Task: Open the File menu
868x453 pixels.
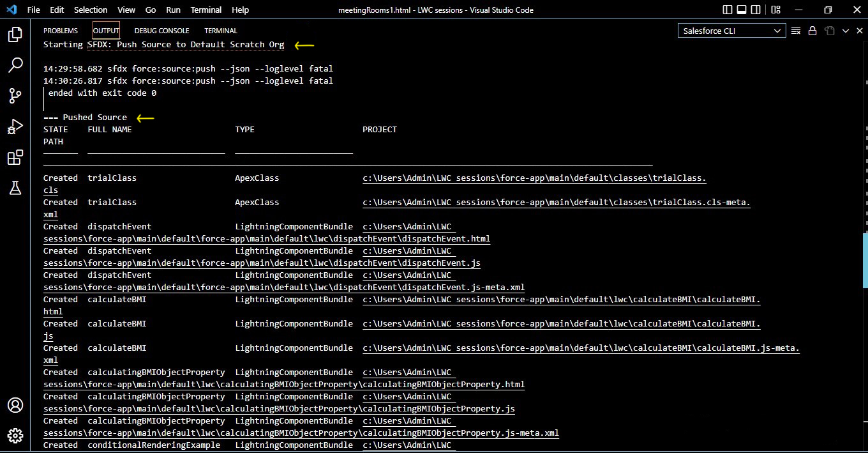Action: [34, 10]
